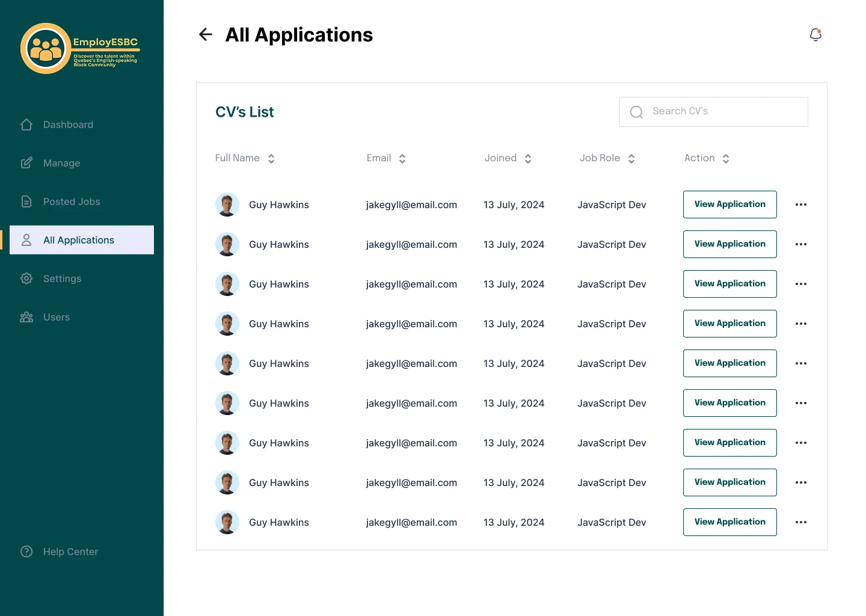Click View Application in the first row

(x=729, y=205)
